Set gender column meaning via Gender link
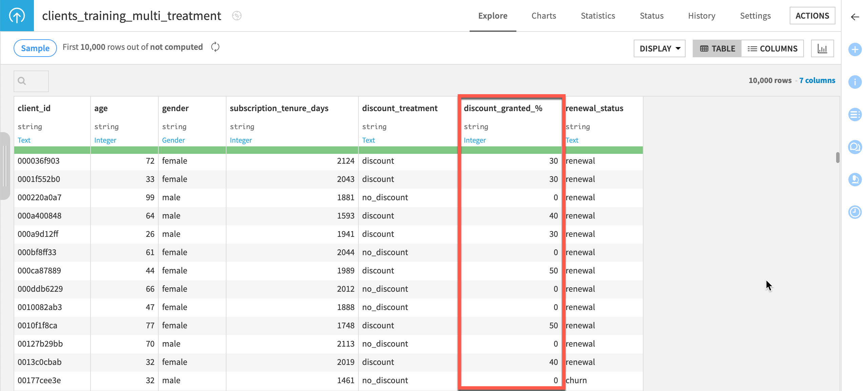This screenshot has width=868, height=391. coord(173,140)
